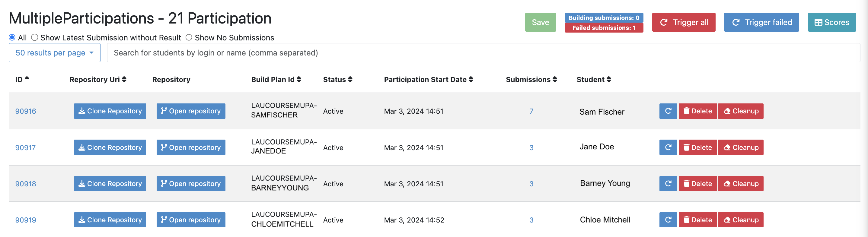The image size is (868, 237).
Task: Click build plan LAUCOURSEMUPA-SAMFISCHER text
Action: pos(284,110)
